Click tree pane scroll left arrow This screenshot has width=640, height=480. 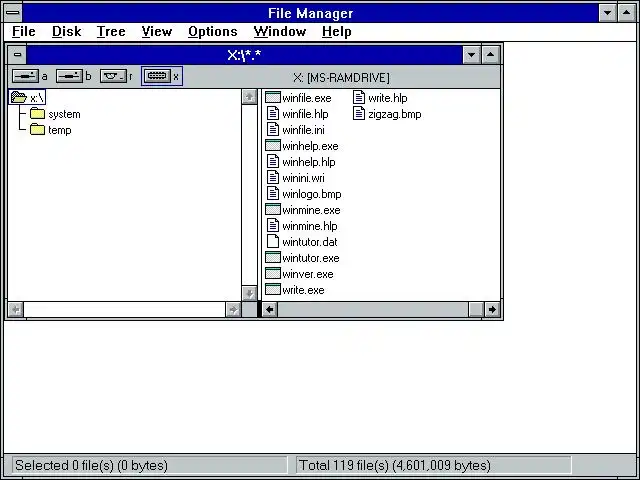pyautogui.click(x=16, y=310)
